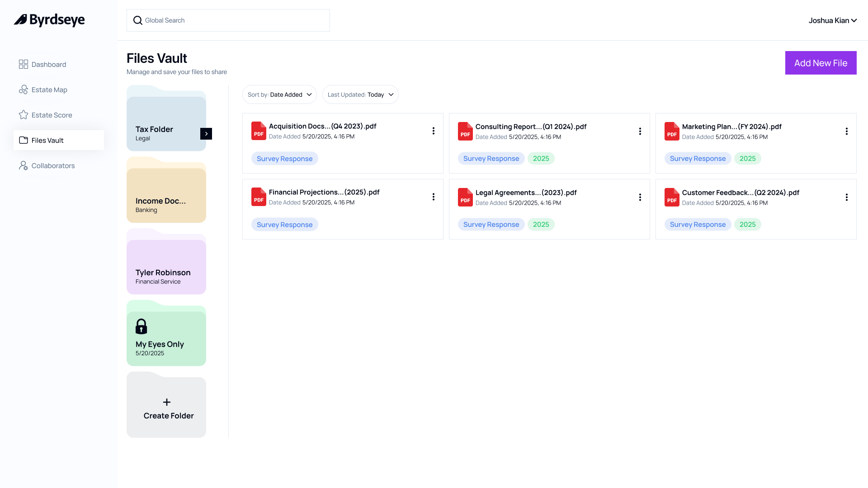This screenshot has width=868, height=488.
Task: Click arrow expander on Tax Folder
Action: coord(206,134)
